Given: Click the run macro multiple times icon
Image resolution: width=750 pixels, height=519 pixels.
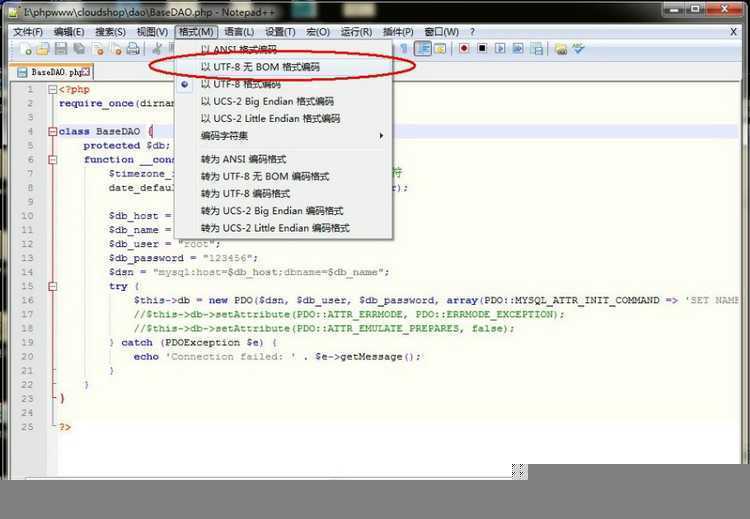Looking at the screenshot, I should (x=518, y=49).
